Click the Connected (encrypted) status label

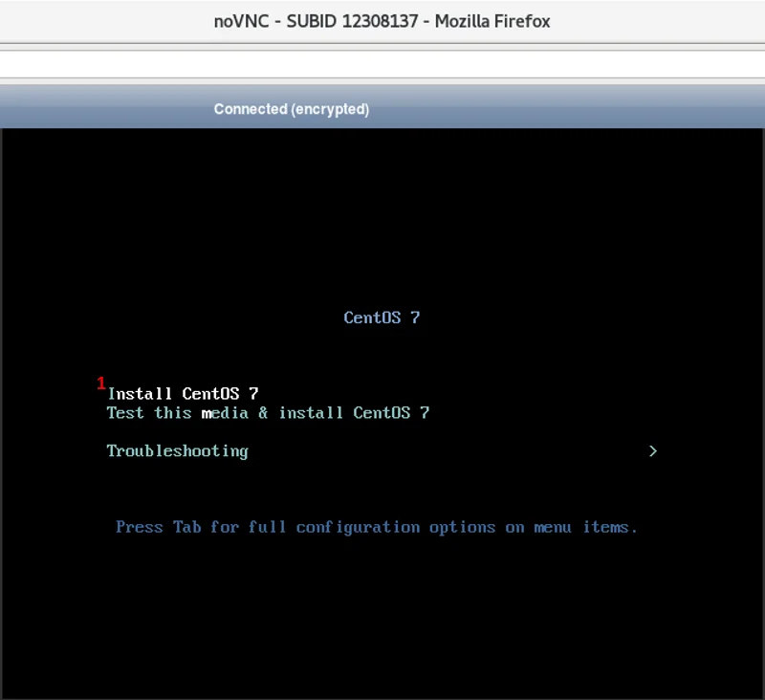tap(292, 109)
